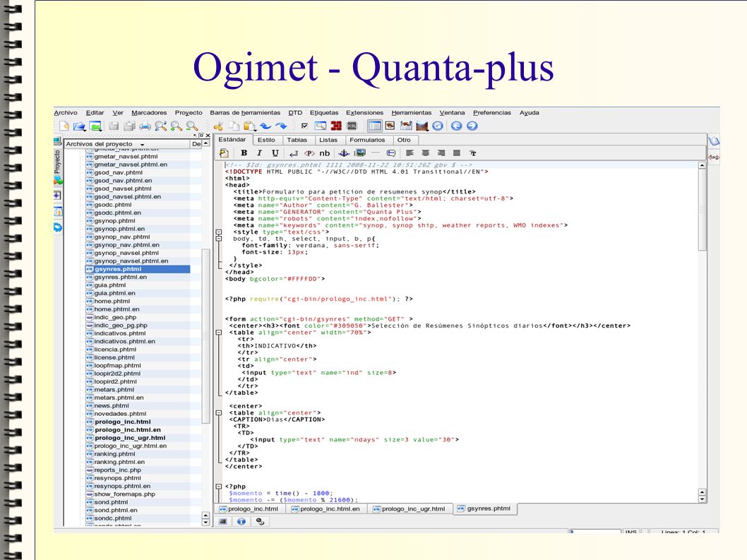Apply Bold tag from Estándar toolbar
The height and width of the screenshot is (560, 747).
(x=244, y=153)
